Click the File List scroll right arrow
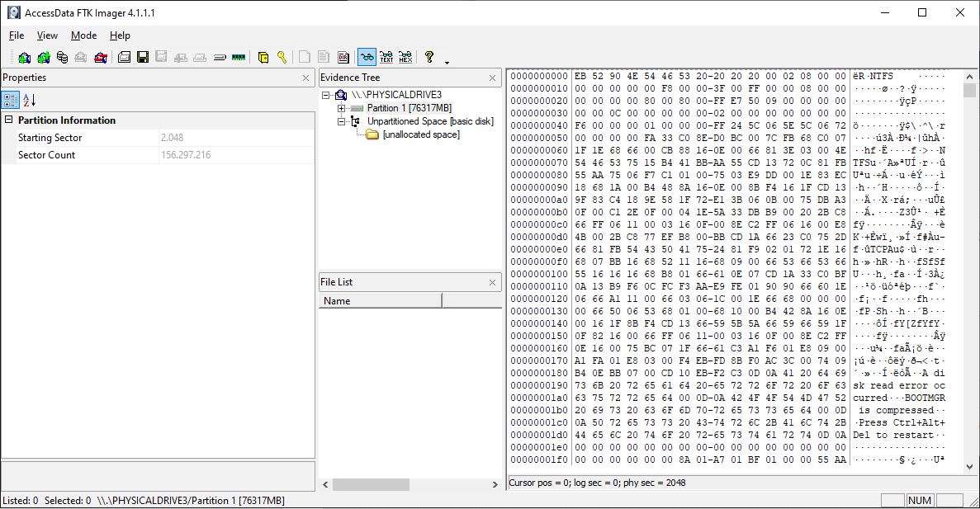 click(495, 484)
